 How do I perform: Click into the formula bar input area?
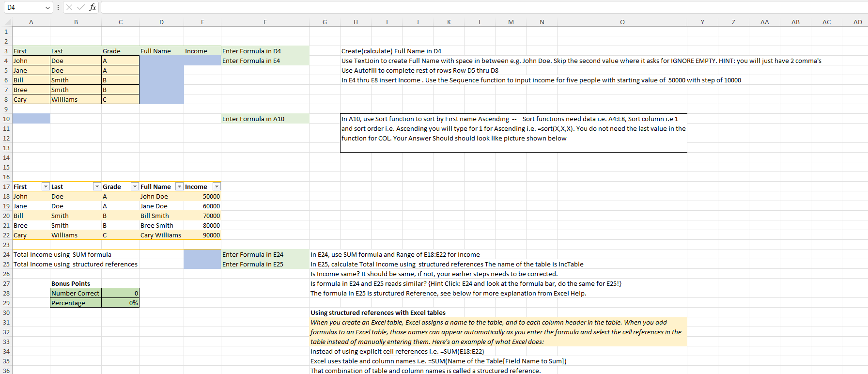[x=483, y=7]
